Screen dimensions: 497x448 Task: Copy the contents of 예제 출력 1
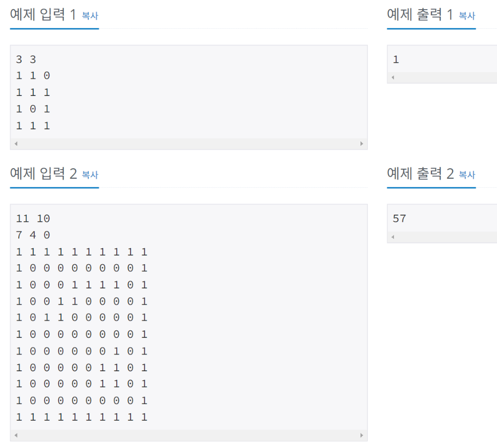[466, 16]
